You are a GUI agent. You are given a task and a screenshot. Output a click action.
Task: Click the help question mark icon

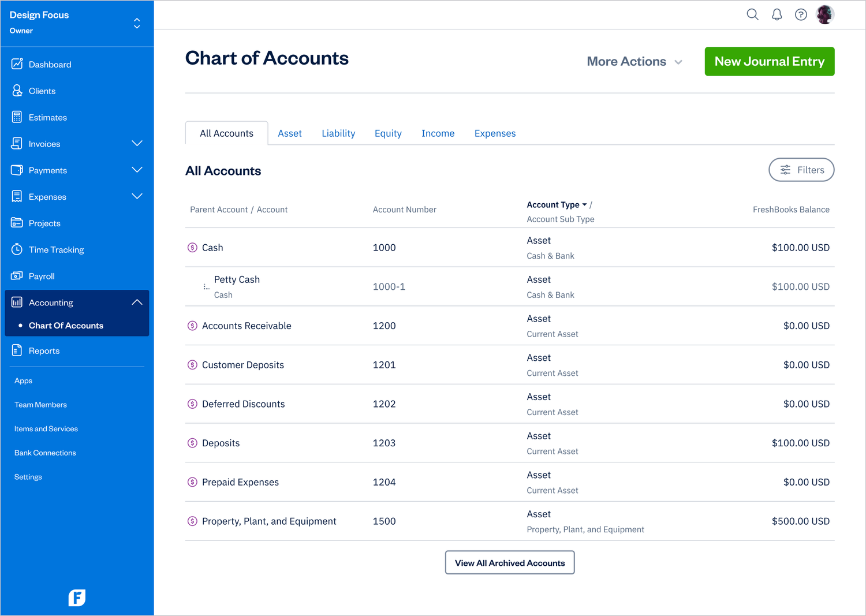pyautogui.click(x=801, y=14)
